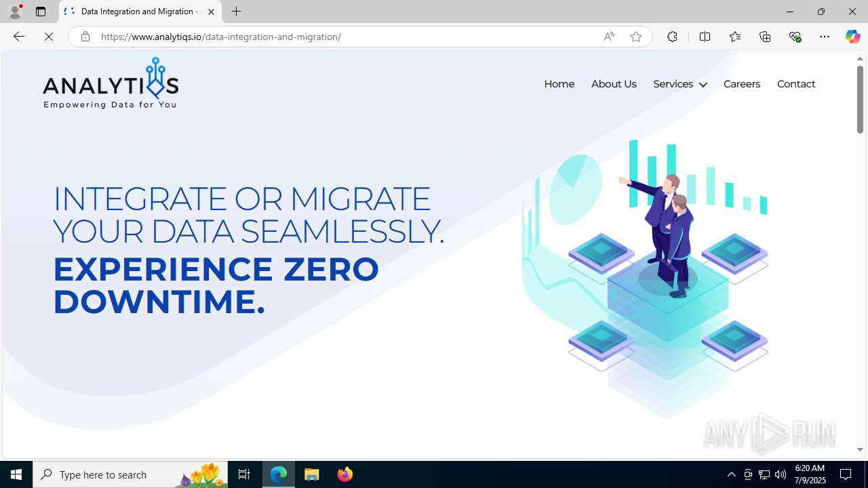
Task: Open the Windows Start menu
Action: (16, 474)
